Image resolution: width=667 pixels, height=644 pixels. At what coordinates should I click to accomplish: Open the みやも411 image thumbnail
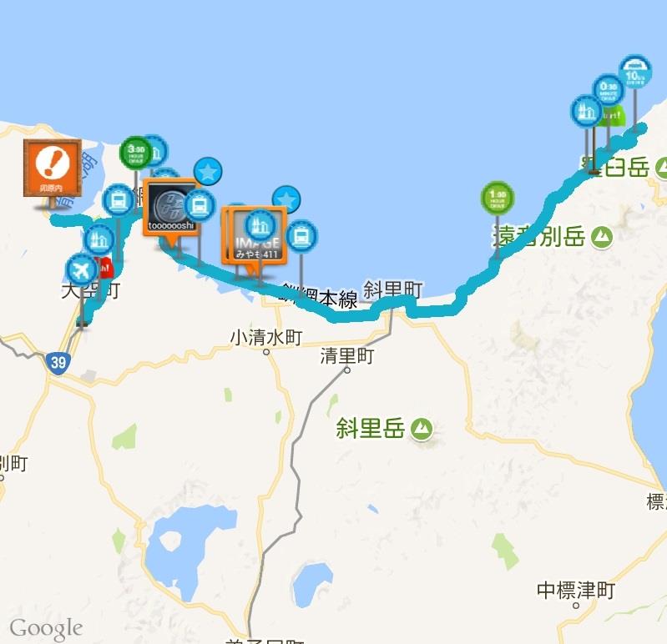(x=255, y=235)
